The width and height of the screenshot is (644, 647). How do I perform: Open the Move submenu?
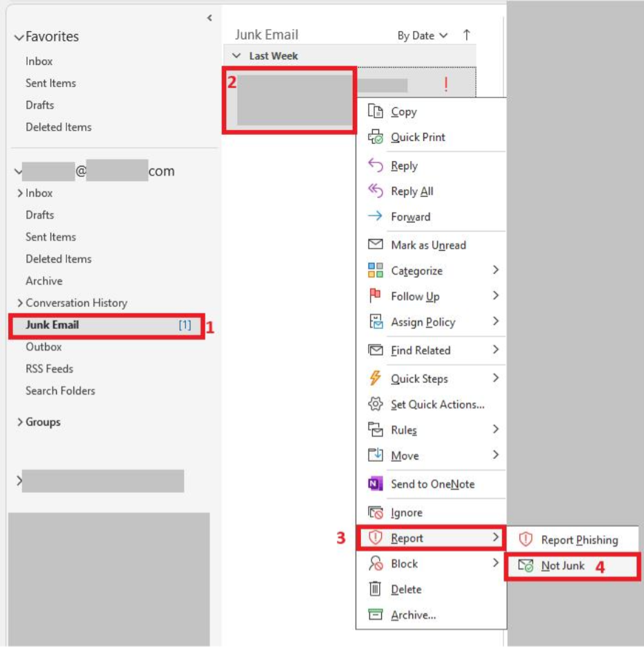pos(431,456)
